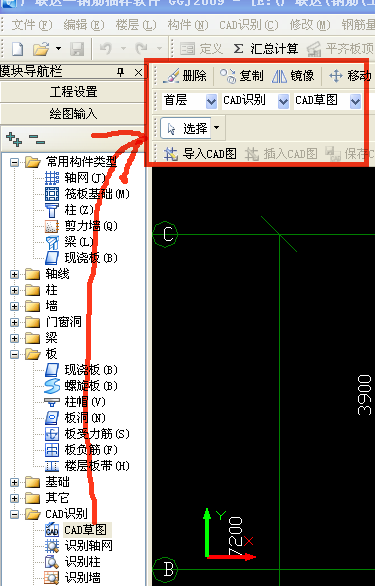375x586 pixels.
Task: Expand the 其它 folder
Action: pos(15,498)
